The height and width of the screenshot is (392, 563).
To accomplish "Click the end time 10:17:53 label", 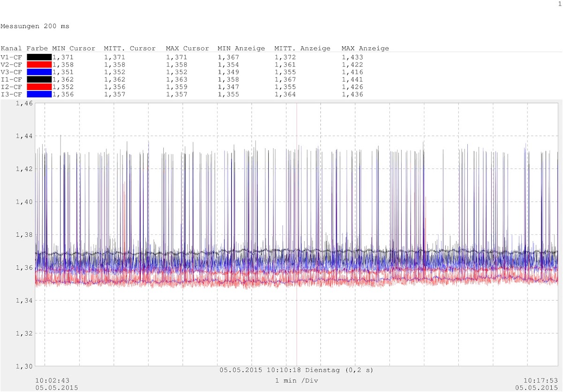I will [x=540, y=380].
